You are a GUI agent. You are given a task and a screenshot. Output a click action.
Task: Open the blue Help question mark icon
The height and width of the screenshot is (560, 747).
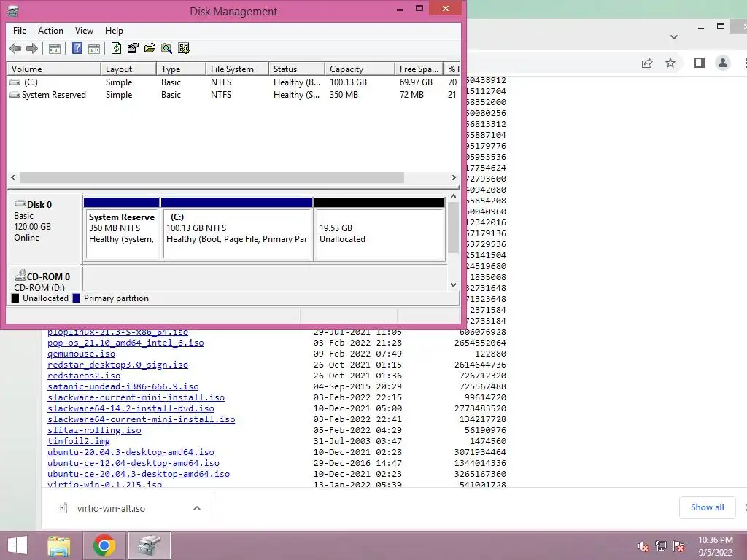point(77,48)
